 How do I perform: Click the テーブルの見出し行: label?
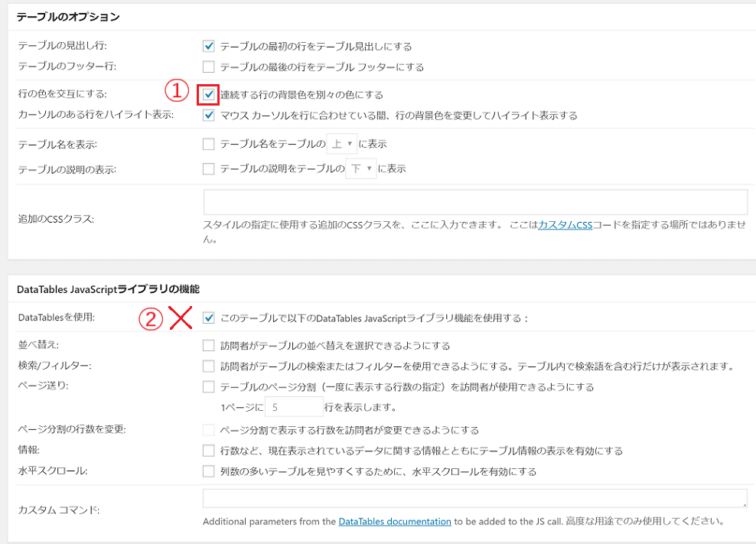coord(63,45)
